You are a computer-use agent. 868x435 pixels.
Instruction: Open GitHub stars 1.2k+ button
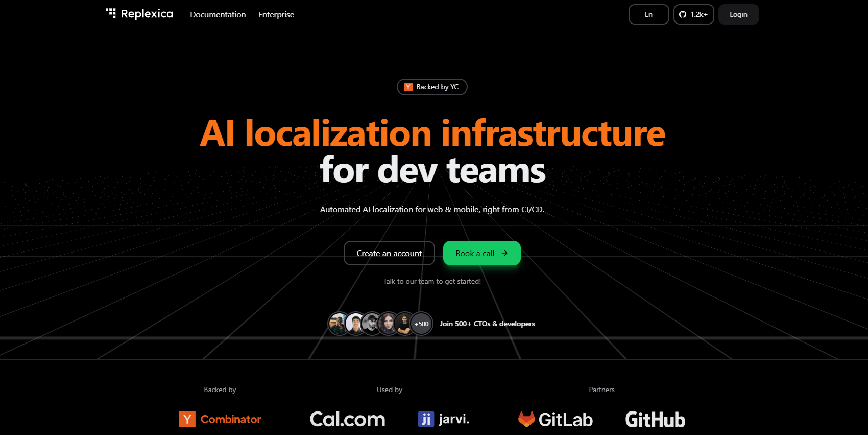coord(693,14)
